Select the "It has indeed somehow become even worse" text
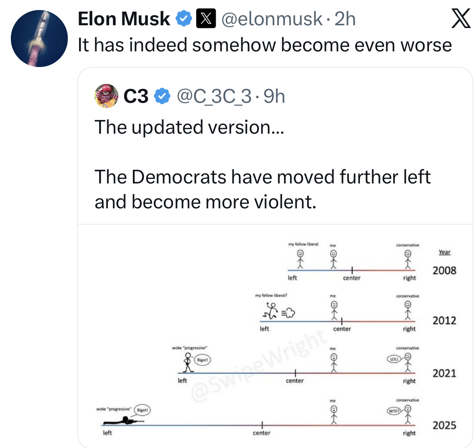The width and height of the screenshot is (476, 448). pyautogui.click(x=264, y=45)
